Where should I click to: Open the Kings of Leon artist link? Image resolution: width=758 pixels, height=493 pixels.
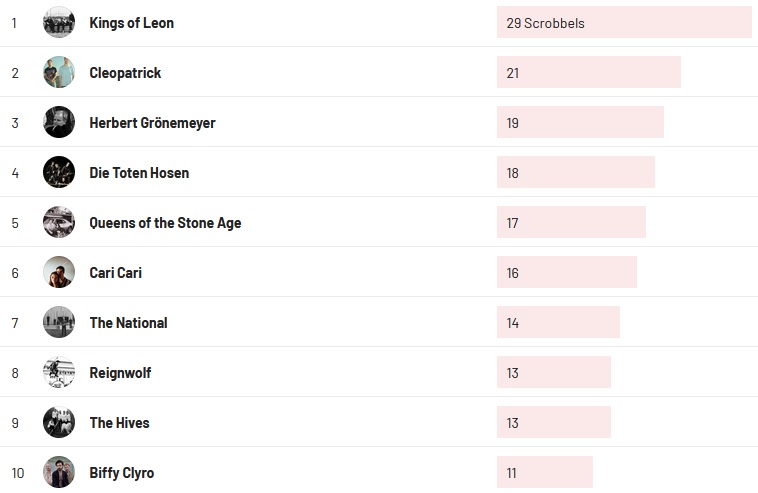click(131, 23)
